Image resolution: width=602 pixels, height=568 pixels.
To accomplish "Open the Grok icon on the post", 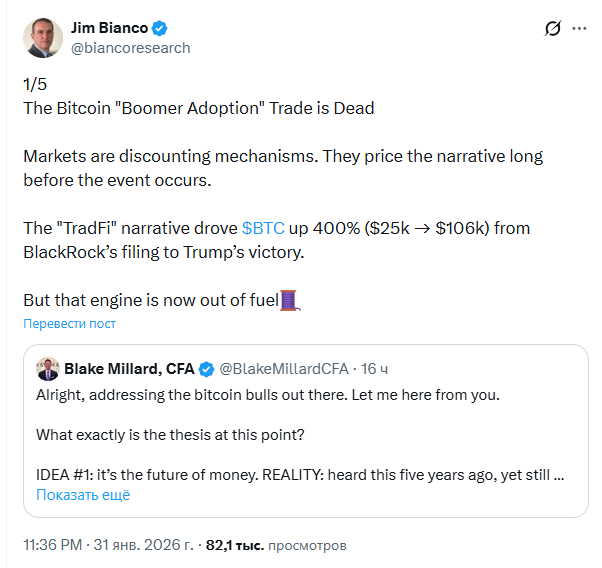I will (551, 29).
